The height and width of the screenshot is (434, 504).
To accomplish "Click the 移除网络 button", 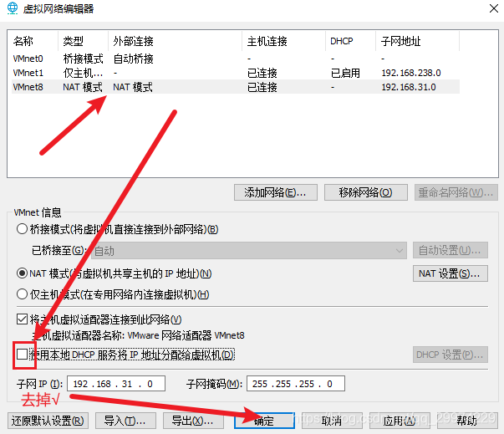I will [x=366, y=192].
